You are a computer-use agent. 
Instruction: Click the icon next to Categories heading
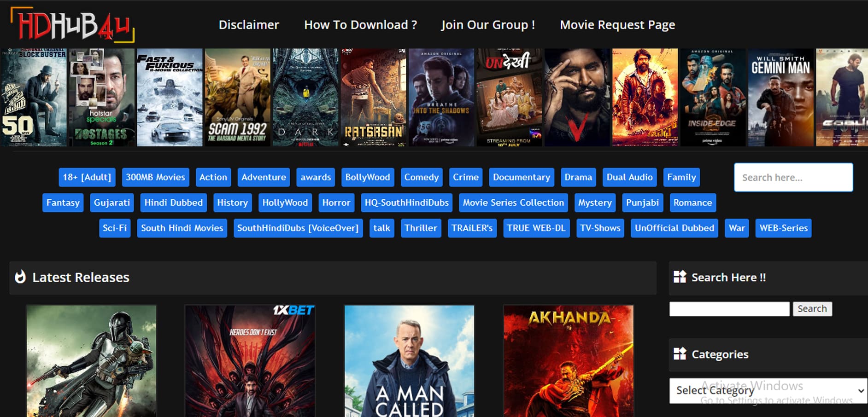click(680, 353)
